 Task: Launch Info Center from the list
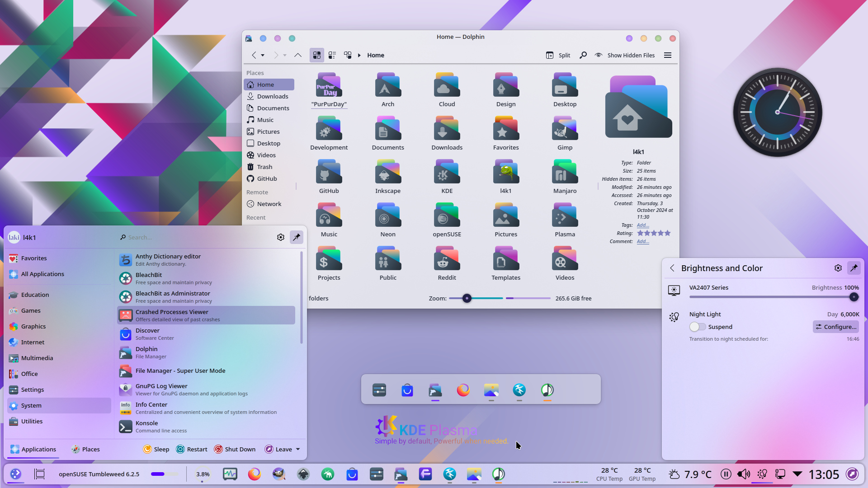point(206,408)
